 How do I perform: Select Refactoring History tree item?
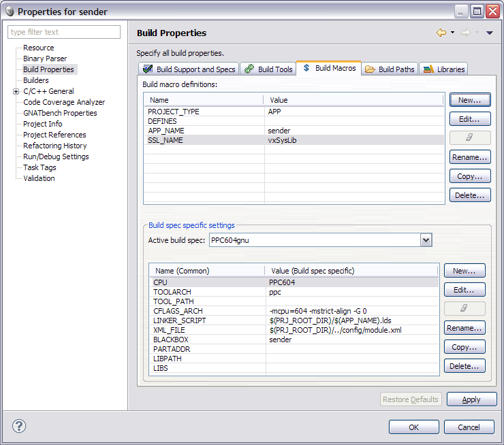(55, 146)
